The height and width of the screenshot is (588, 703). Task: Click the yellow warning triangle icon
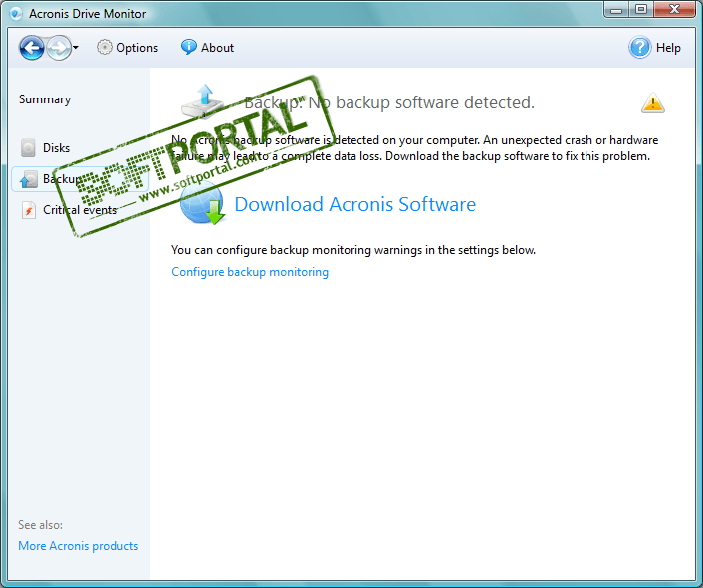pos(653,103)
